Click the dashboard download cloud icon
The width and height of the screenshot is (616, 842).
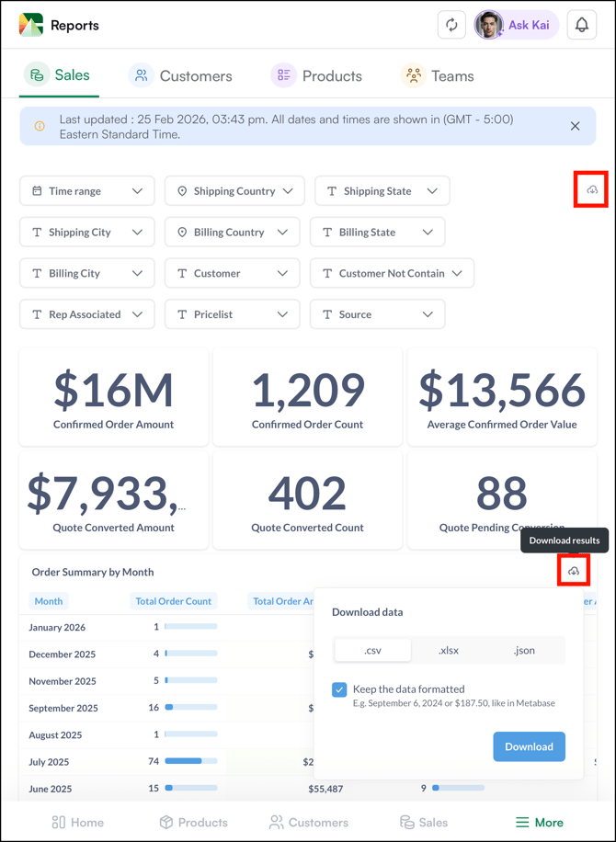(591, 189)
